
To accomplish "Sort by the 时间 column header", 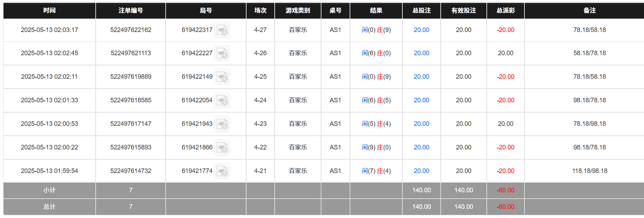I will tap(49, 11).
